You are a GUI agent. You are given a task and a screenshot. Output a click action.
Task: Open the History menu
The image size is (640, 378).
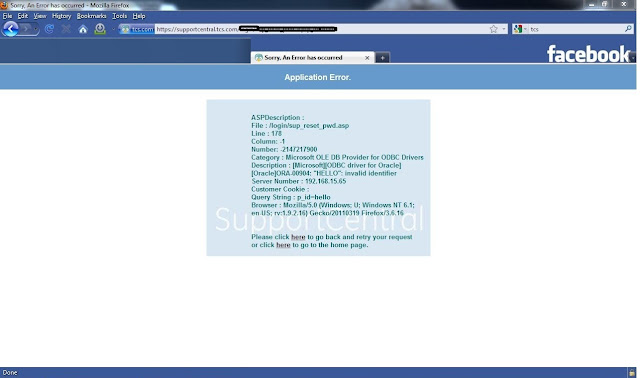(x=62, y=16)
